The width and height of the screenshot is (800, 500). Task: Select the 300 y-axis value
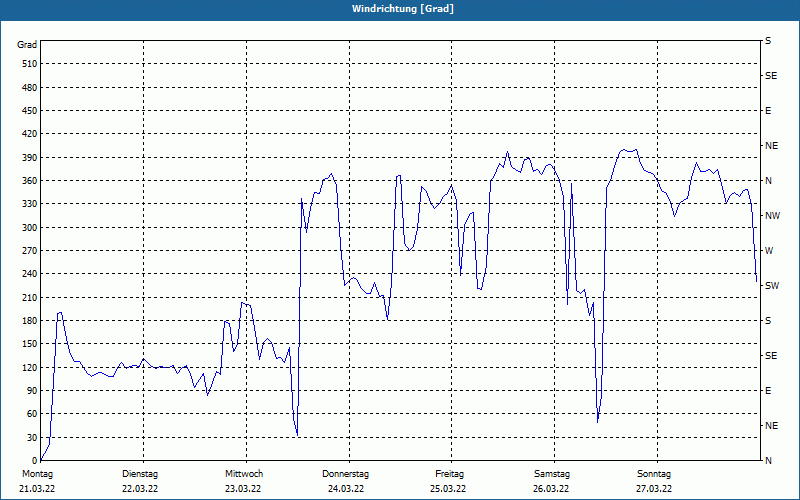[x=29, y=227]
